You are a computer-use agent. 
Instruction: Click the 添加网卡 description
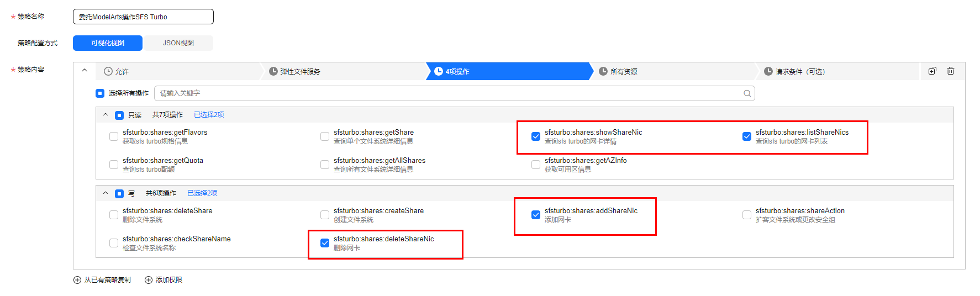(558, 220)
